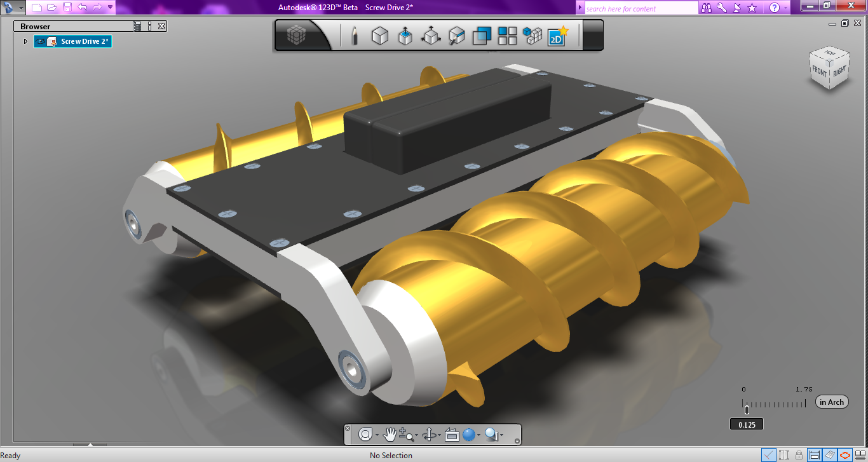Toggle the lock icon in the status bar

(x=799, y=454)
